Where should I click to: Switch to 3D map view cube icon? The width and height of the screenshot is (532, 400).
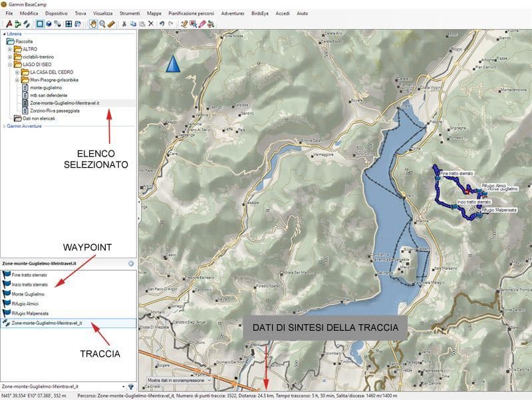click(x=49, y=24)
